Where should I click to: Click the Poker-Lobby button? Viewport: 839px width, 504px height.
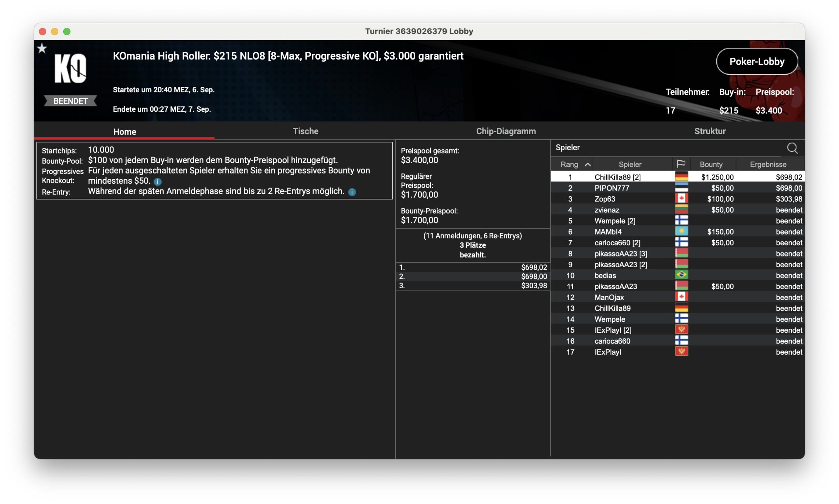point(756,62)
